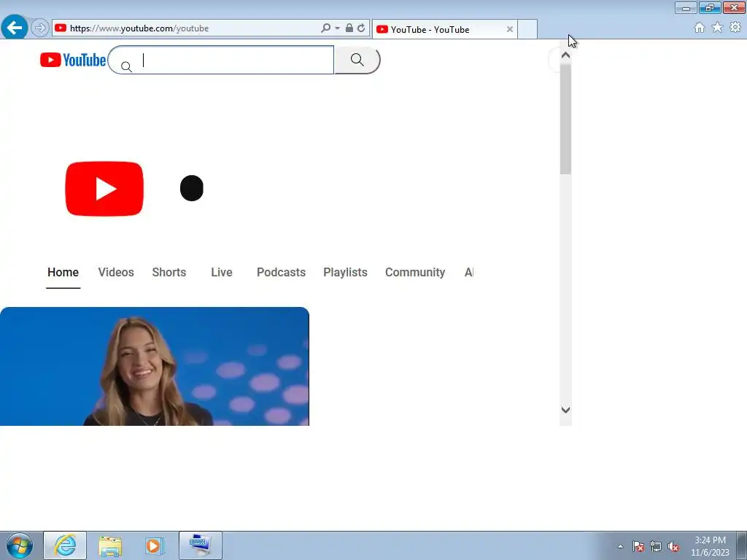Viewport: 747px width, 560px height.
Task: Open the Home channel tab
Action: [63, 273]
